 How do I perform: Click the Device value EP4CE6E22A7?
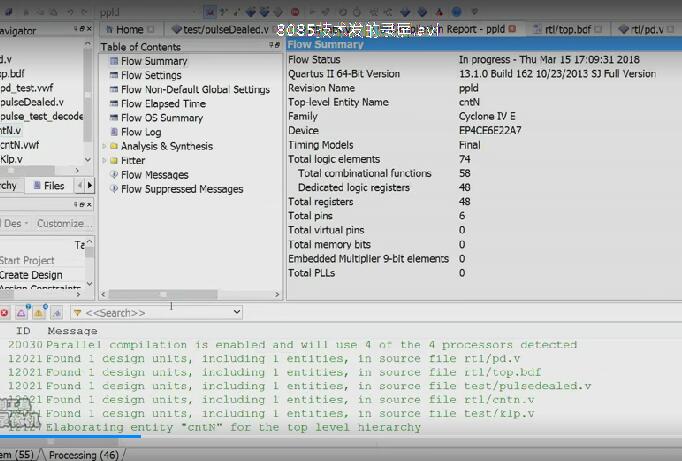490,130
